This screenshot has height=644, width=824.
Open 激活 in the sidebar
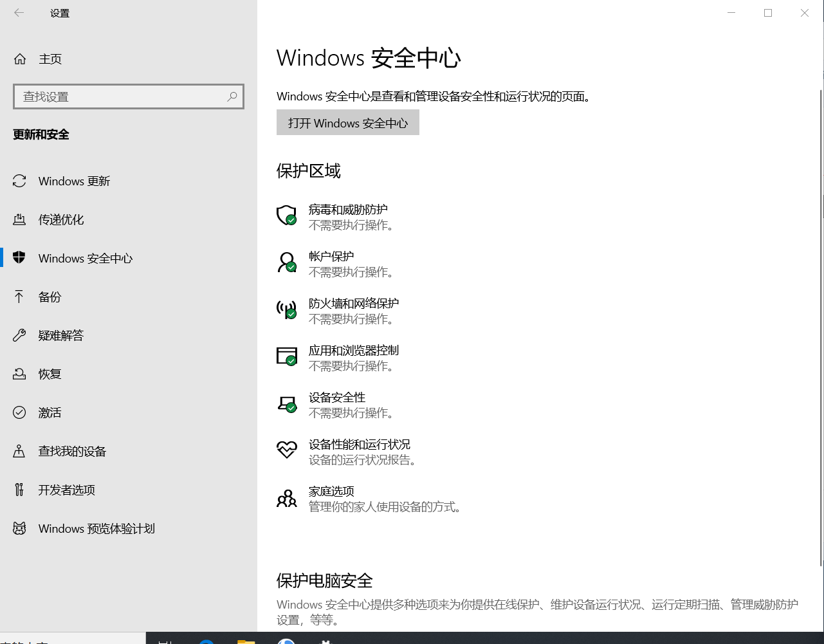(x=129, y=412)
